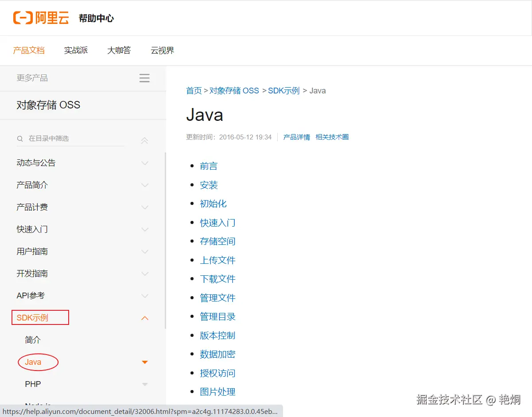The width and height of the screenshot is (532, 417).
Task: Select 快速入门 in the sidebar tree
Action: click(x=32, y=229)
